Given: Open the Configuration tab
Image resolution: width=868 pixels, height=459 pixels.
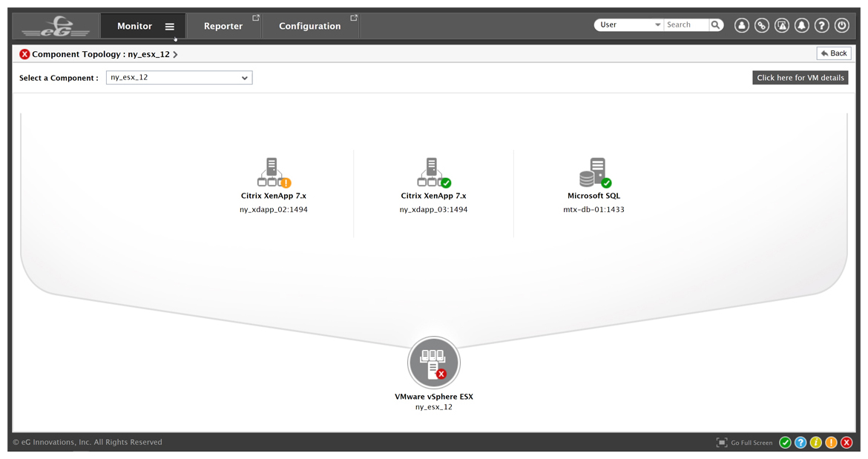Looking at the screenshot, I should (309, 26).
